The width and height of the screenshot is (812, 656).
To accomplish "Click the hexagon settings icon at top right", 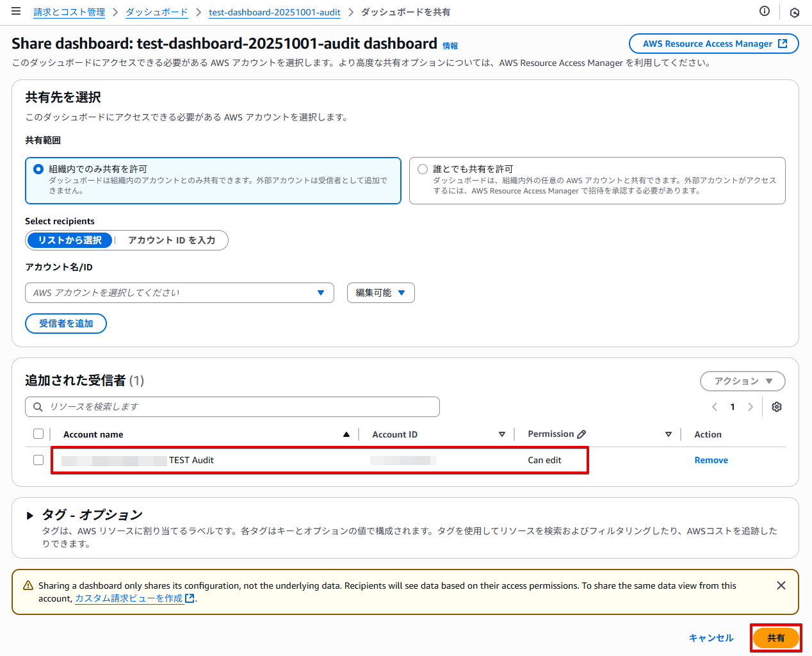I will click(x=795, y=12).
